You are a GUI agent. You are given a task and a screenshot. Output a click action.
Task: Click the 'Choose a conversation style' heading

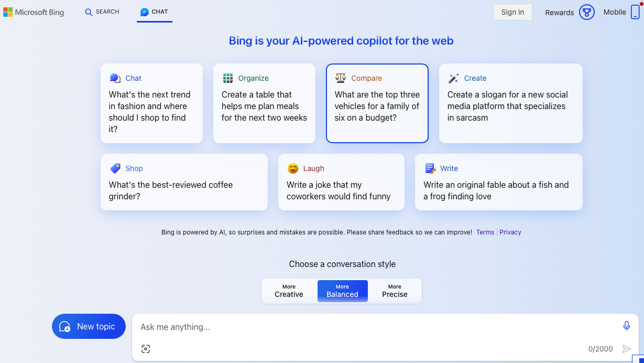tap(342, 264)
